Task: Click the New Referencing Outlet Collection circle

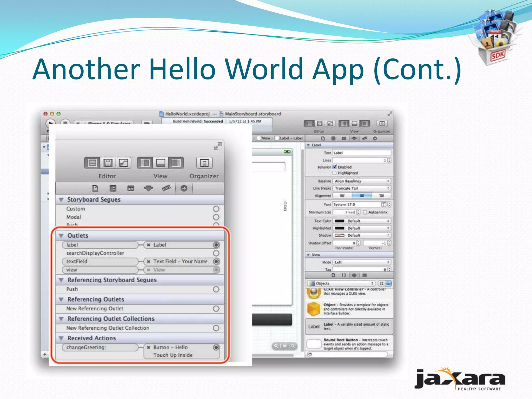Action: coord(216,328)
